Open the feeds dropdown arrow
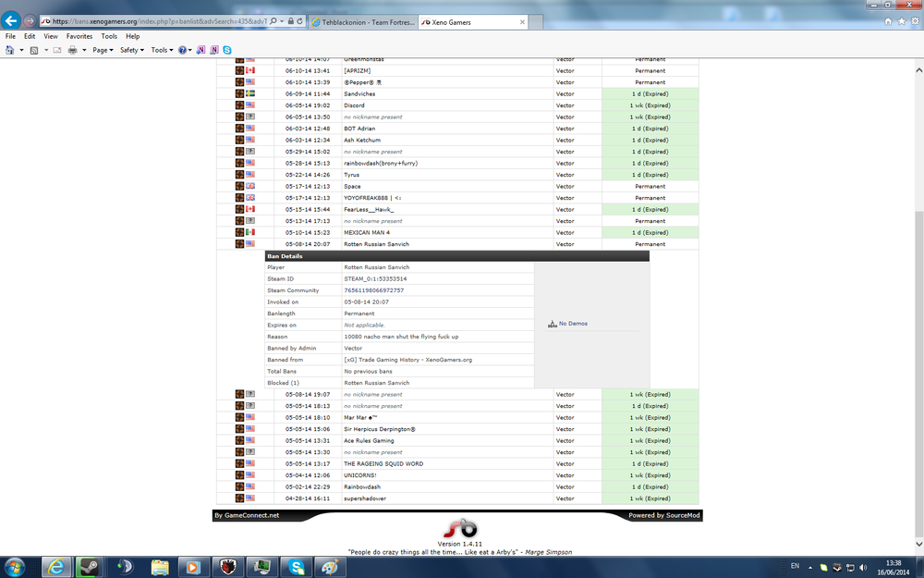This screenshot has height=578, width=924. (46, 50)
